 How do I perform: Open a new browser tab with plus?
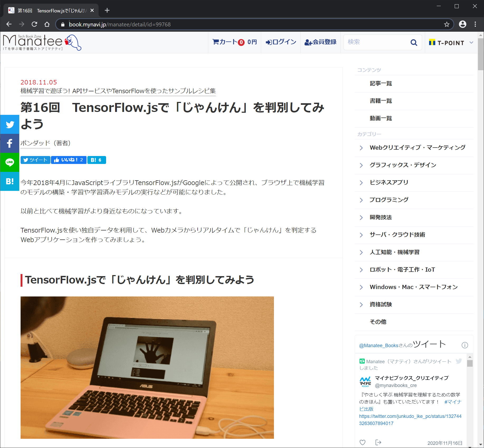(x=107, y=10)
